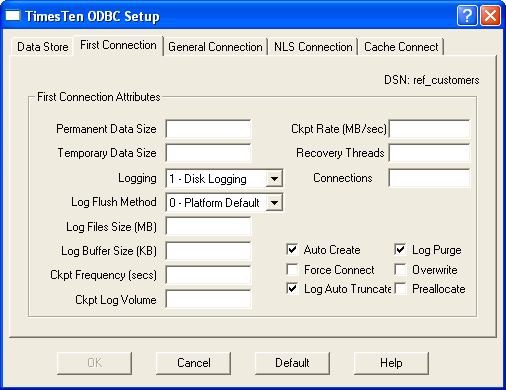
Task: Click the Logging field label
Action: 137,178
